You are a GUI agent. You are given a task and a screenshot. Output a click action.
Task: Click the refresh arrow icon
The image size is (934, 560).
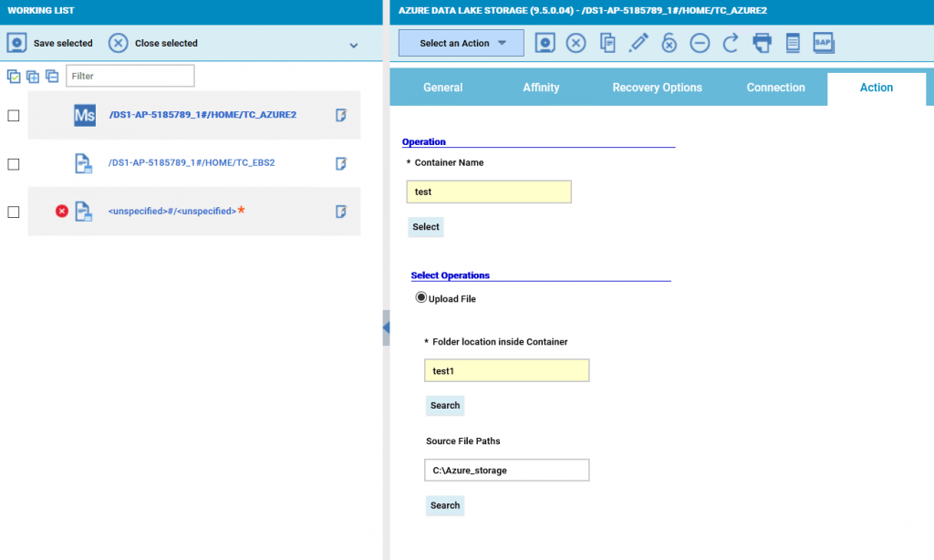731,43
